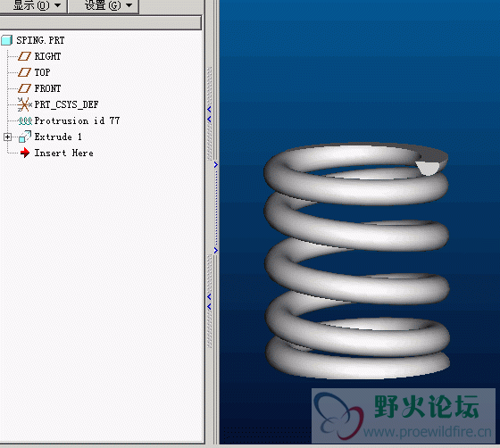500x448 pixels.
Task: Select the PRT_CSYS_DEF label in tree
Action: pyautogui.click(x=66, y=104)
